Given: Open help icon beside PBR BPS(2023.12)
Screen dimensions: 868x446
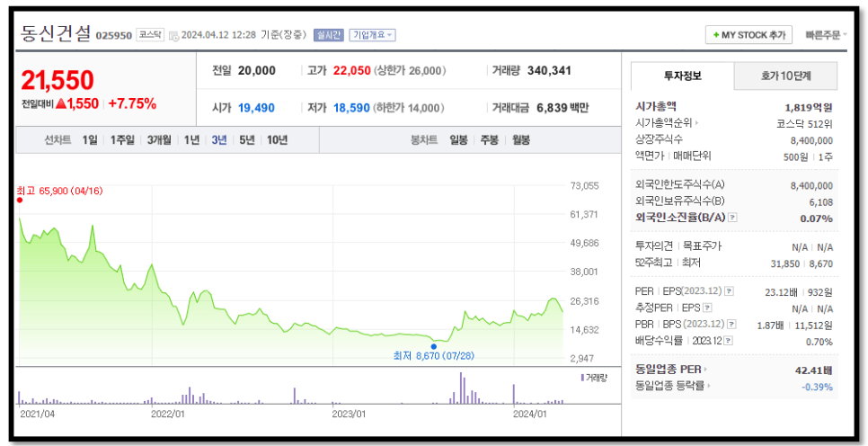Looking at the screenshot, I should pyautogui.click(x=731, y=325).
